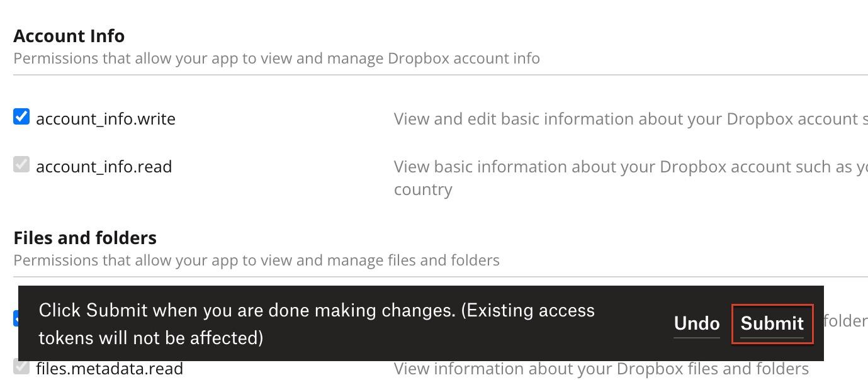
Task: Click the Files and folders section heading
Action: 85,238
